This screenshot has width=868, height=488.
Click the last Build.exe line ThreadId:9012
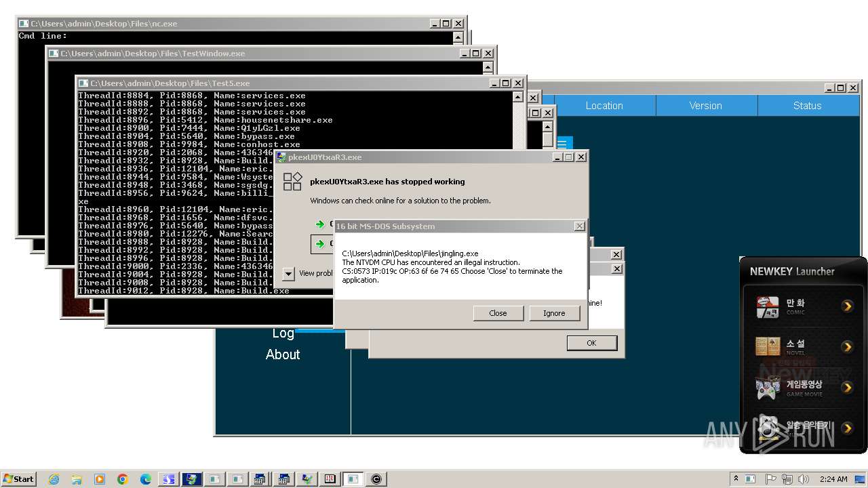point(184,291)
